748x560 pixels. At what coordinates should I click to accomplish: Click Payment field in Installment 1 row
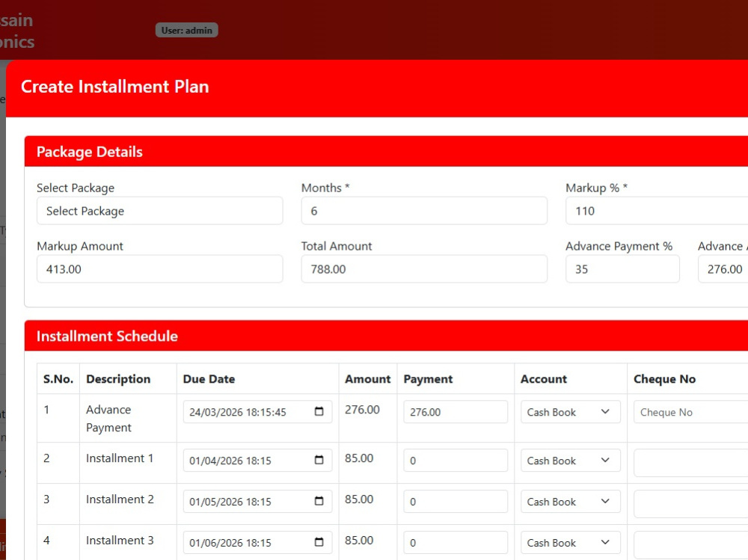pyautogui.click(x=456, y=461)
